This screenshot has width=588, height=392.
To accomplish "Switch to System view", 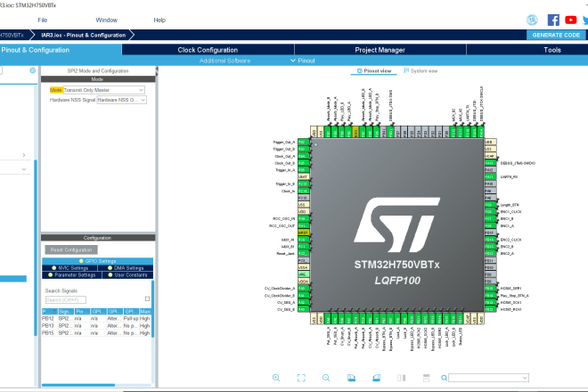I will [x=421, y=71].
